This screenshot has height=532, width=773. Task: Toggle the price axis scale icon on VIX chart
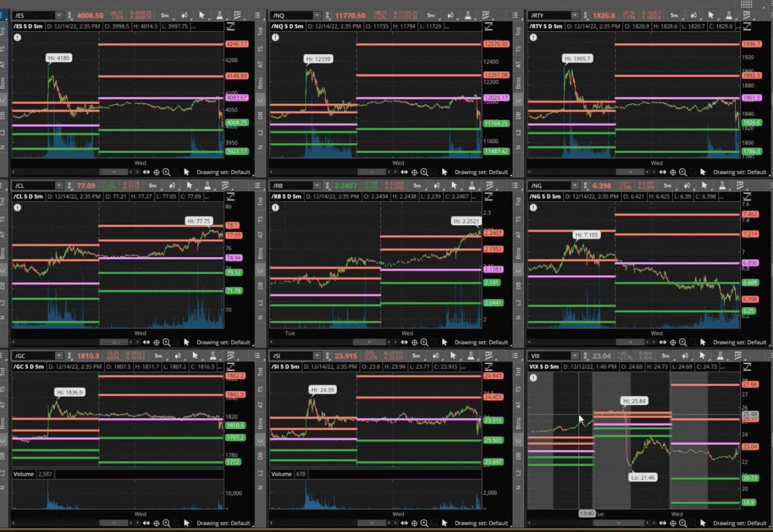pyautogui.click(x=747, y=367)
